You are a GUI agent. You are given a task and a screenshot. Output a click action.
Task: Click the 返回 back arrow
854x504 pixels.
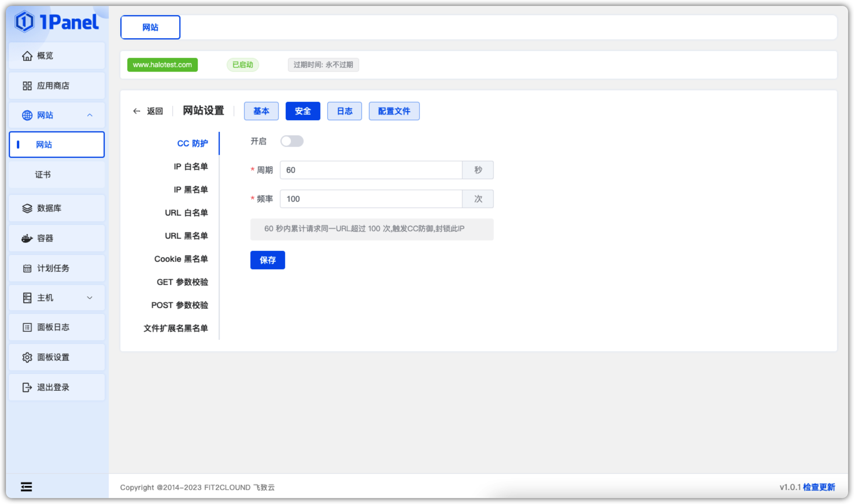136,111
